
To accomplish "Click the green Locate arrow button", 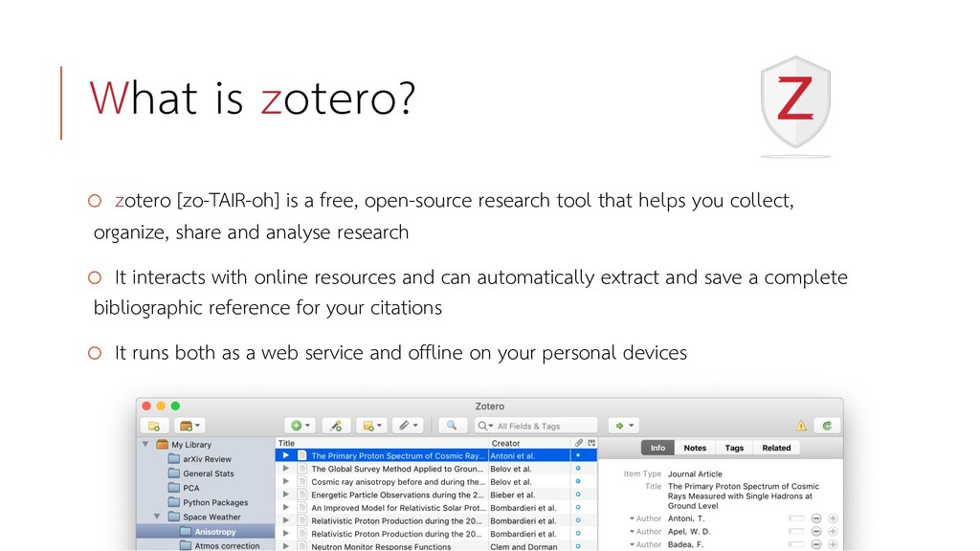I will pos(623,426).
